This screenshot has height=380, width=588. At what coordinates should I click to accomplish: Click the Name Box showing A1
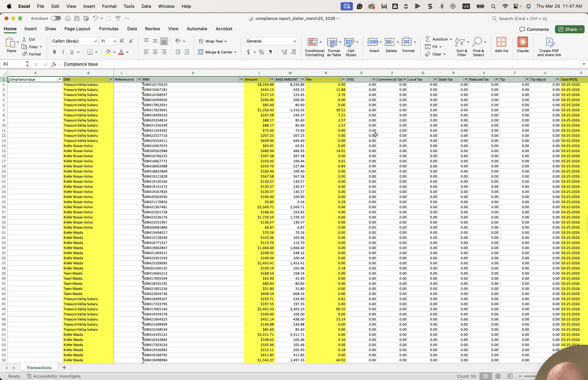tap(13, 64)
